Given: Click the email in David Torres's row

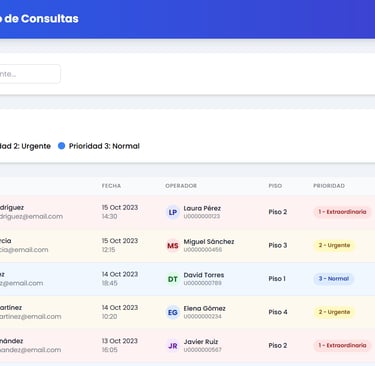Looking at the screenshot, I should coord(22,283).
